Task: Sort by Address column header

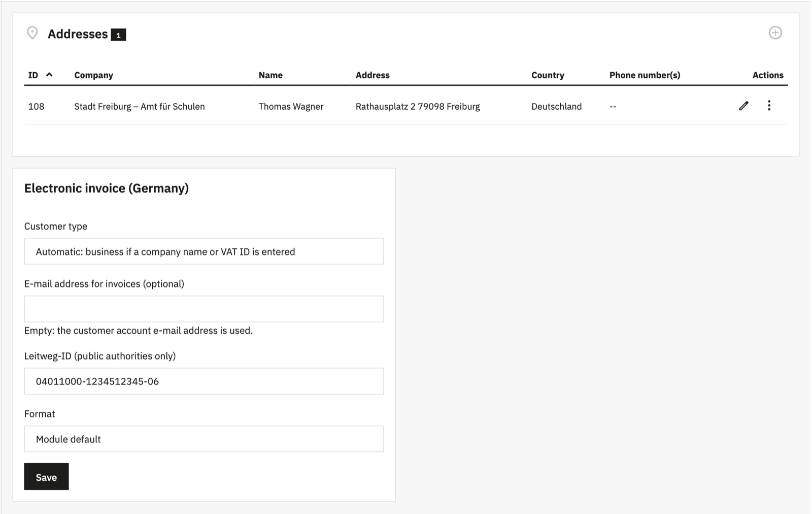Action: [x=373, y=75]
